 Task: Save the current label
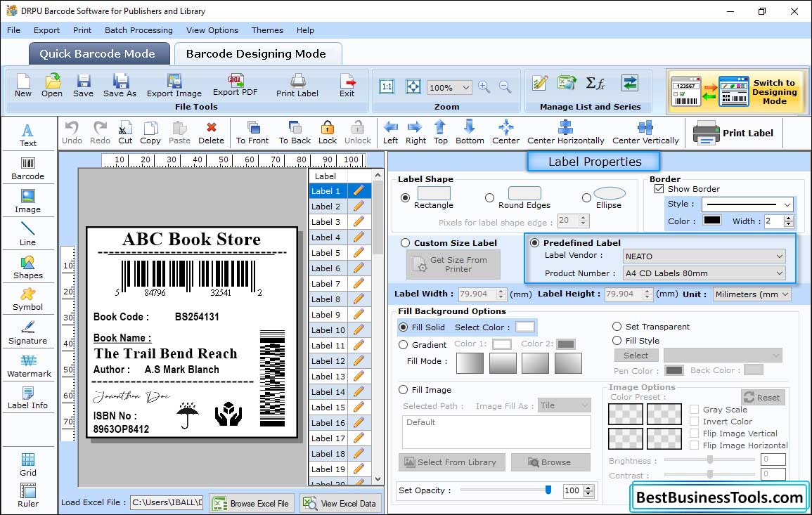pyautogui.click(x=84, y=86)
